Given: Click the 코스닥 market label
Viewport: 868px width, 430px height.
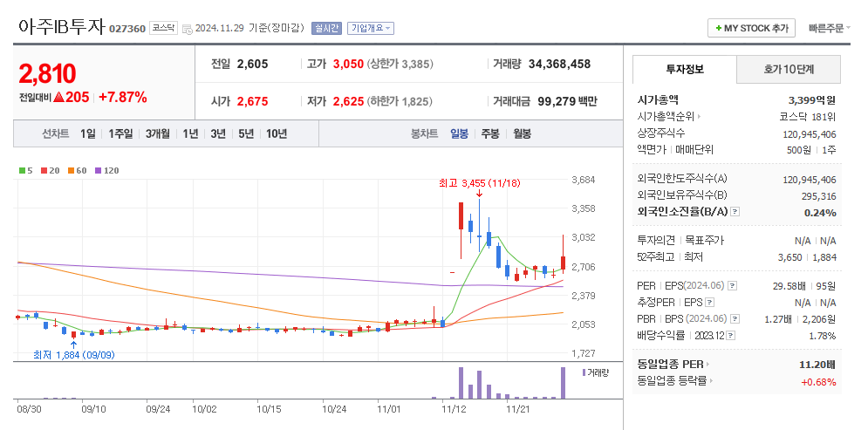Looking at the screenshot, I should pos(163,28).
